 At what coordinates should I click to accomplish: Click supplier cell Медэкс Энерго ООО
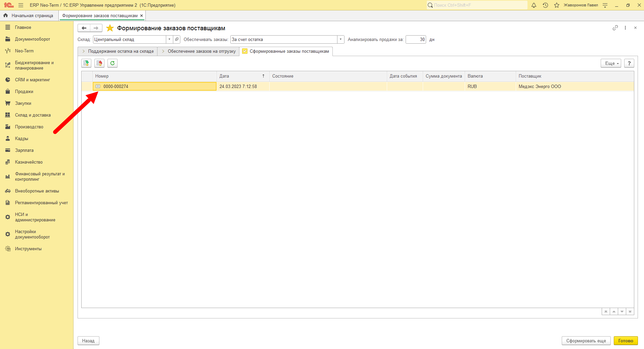click(x=574, y=86)
